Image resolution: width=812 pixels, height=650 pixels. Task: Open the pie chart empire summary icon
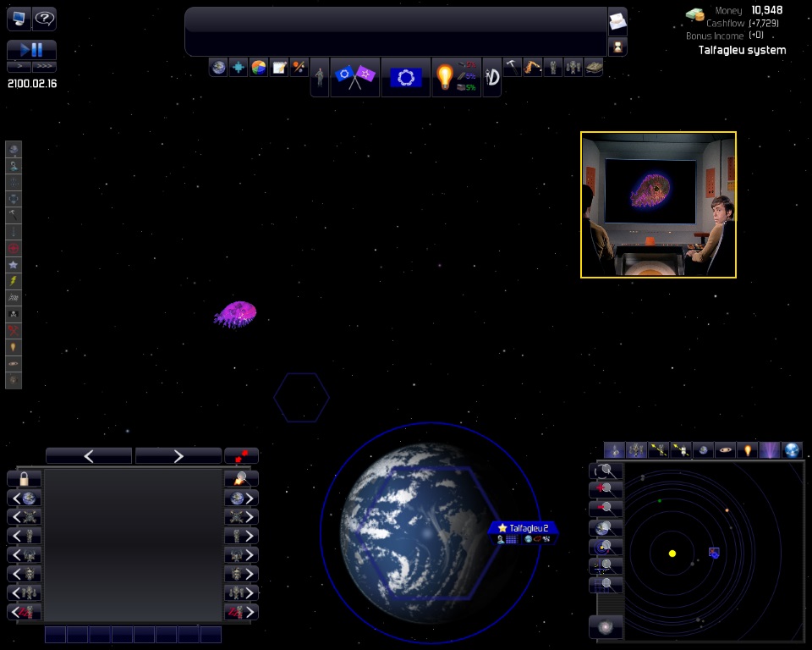(259, 68)
